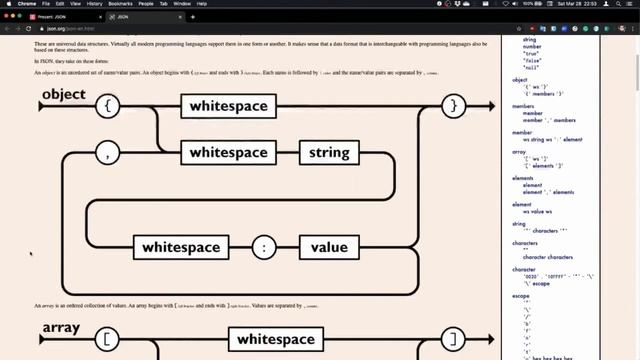Screen dimensions: 640x360
Task: Click whitespace box in array diagram
Action: 276,339
